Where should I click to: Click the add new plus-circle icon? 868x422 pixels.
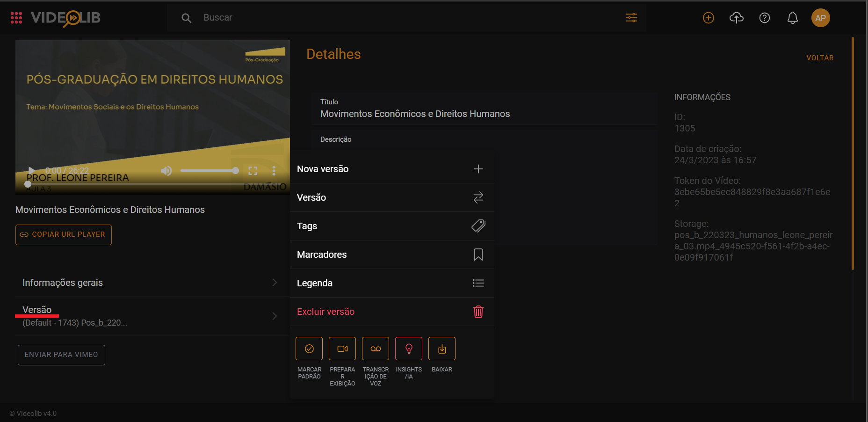coord(709,18)
